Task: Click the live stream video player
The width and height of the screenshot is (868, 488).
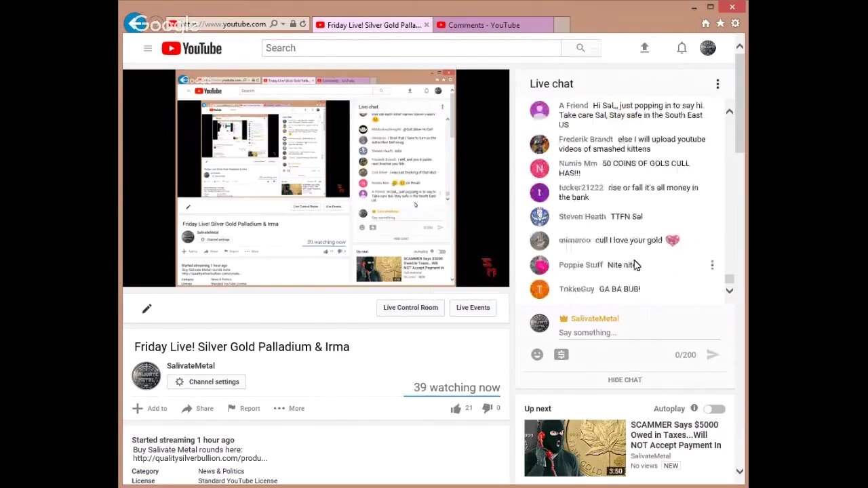Action: pyautogui.click(x=316, y=178)
